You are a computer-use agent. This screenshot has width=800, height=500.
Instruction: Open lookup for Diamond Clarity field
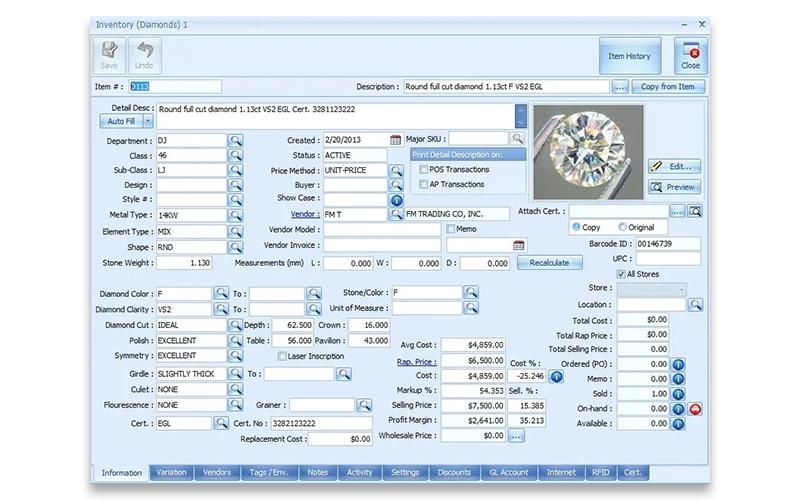[x=221, y=309]
